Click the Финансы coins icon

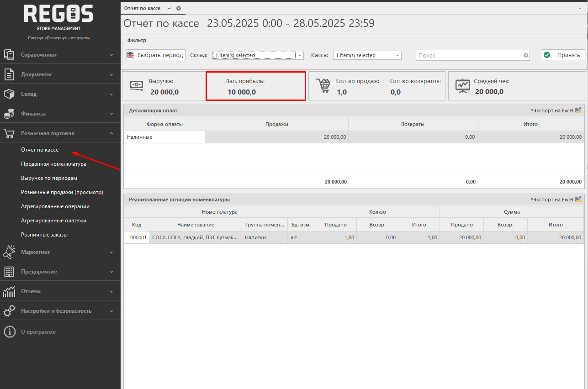click(9, 114)
